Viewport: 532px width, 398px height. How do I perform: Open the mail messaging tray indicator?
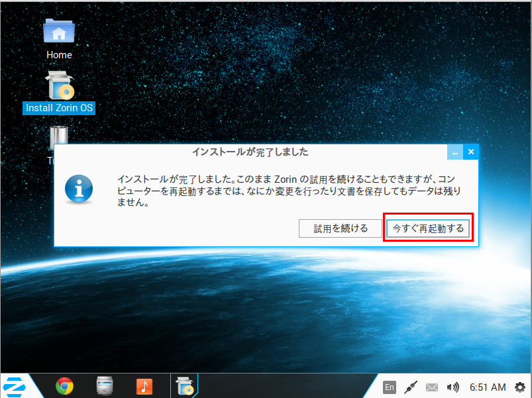[x=432, y=387]
